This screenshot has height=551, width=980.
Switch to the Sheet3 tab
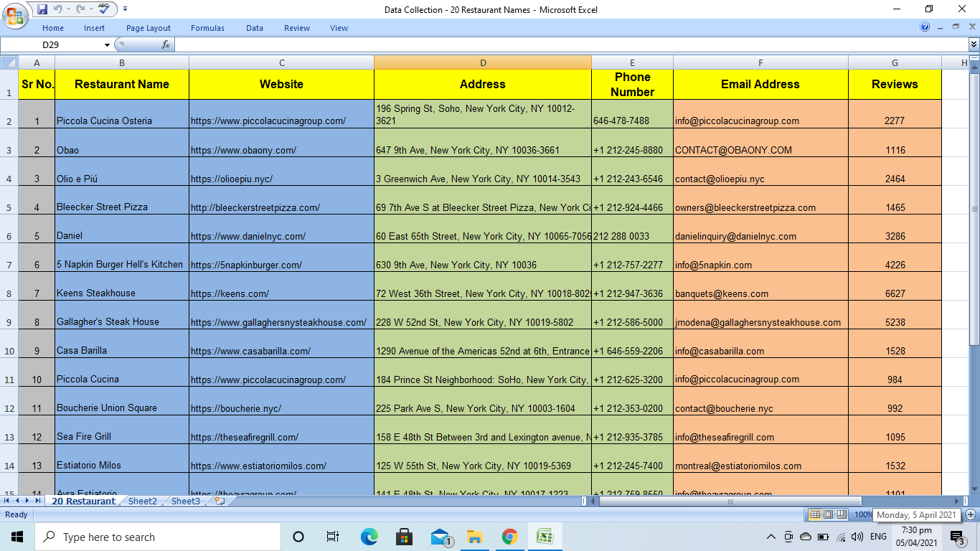coord(185,501)
